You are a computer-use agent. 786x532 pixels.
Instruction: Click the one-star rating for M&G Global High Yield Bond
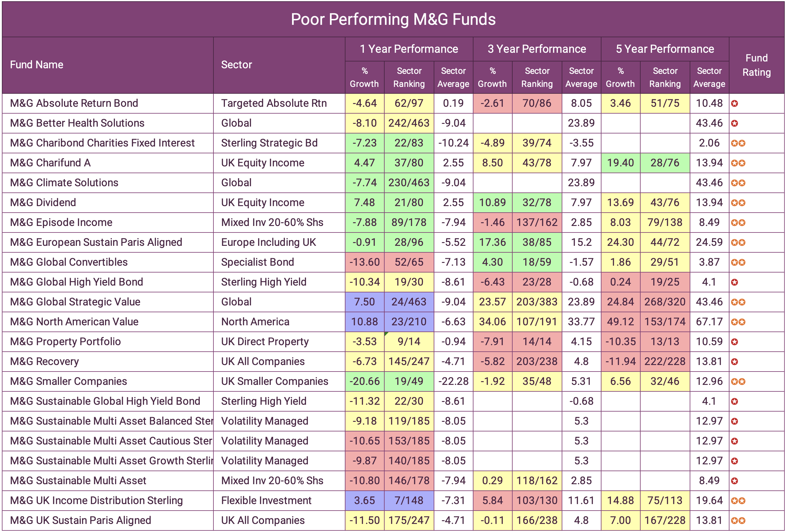735,282
